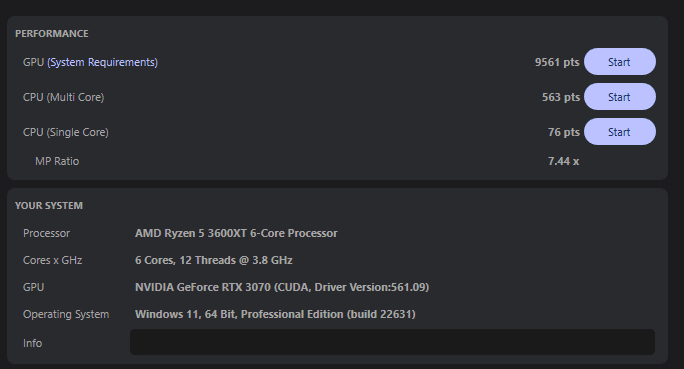
Task: Start the GPU benchmark test
Action: pos(619,62)
